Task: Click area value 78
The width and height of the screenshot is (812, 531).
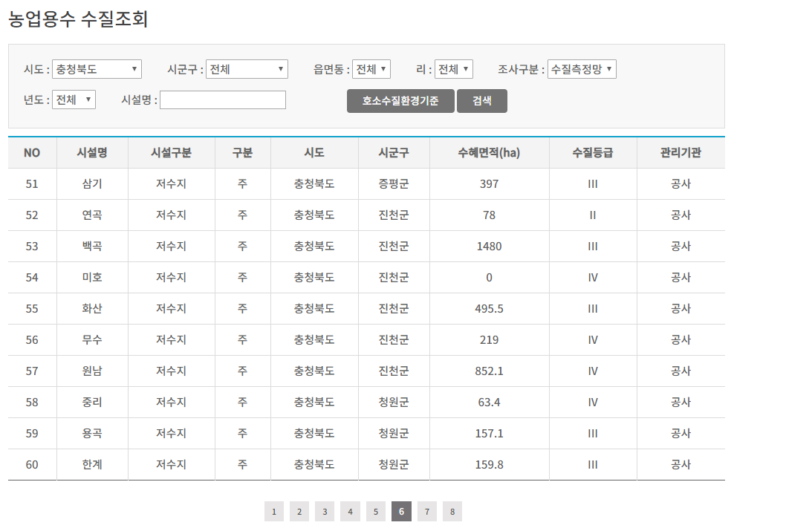Action: point(489,215)
